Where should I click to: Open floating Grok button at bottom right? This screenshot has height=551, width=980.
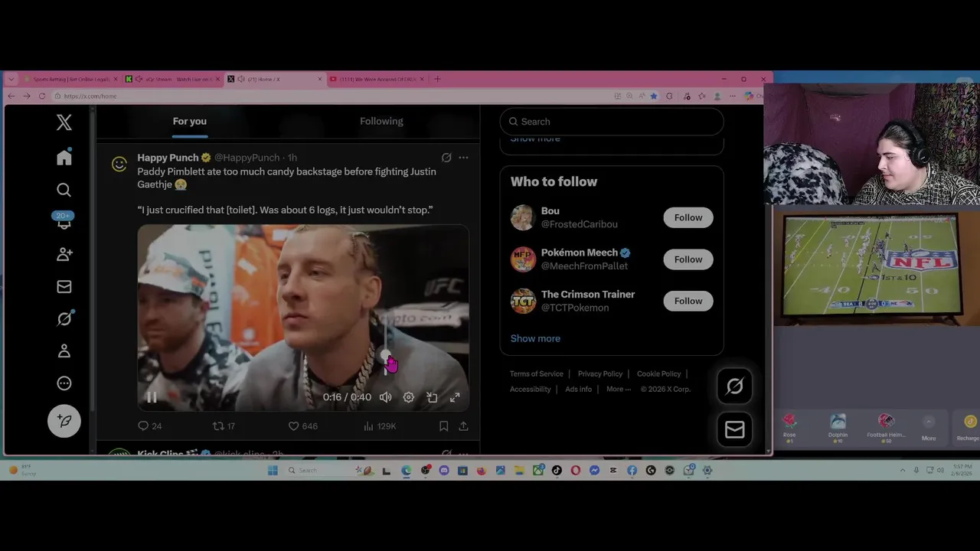tap(734, 386)
